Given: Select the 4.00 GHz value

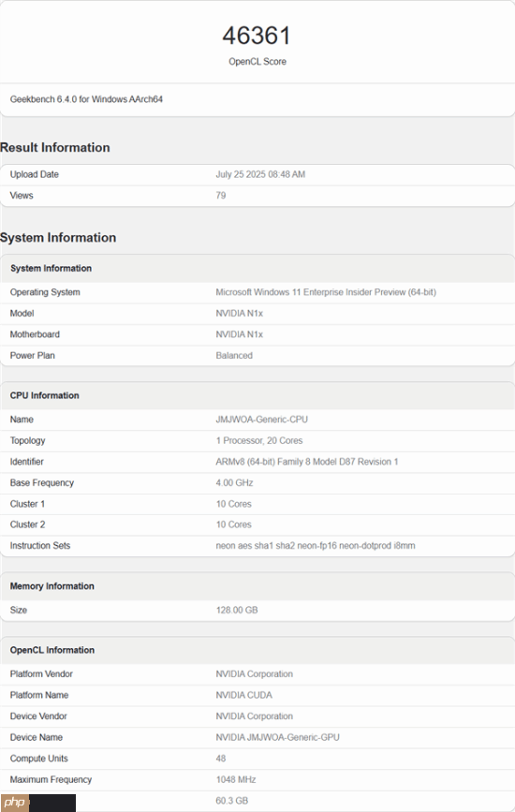Looking at the screenshot, I should point(234,482).
